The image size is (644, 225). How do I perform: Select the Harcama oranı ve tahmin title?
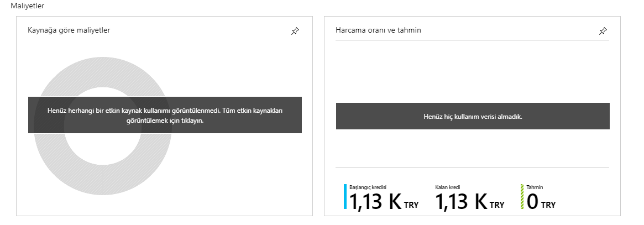[x=378, y=30]
